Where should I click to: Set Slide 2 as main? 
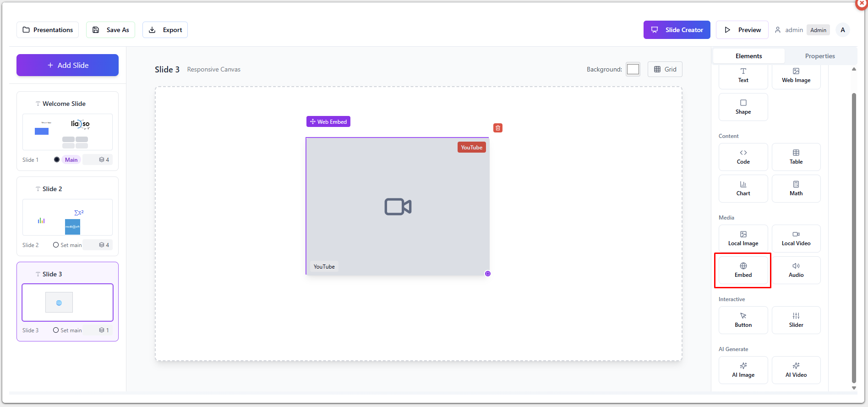[x=67, y=245]
